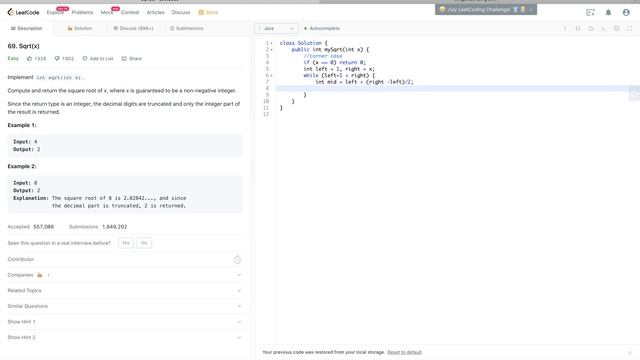
Task: Open the user profile avatar menu
Action: (x=626, y=12)
